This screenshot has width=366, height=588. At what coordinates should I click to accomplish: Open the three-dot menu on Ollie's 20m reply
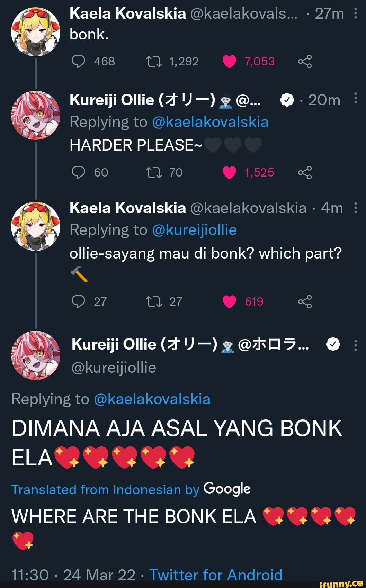click(x=356, y=99)
